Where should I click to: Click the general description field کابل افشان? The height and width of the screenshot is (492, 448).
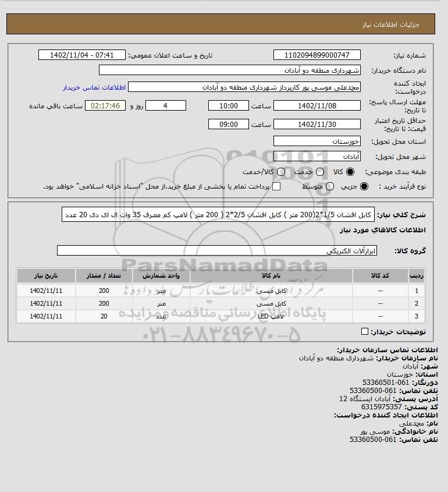tap(218, 215)
